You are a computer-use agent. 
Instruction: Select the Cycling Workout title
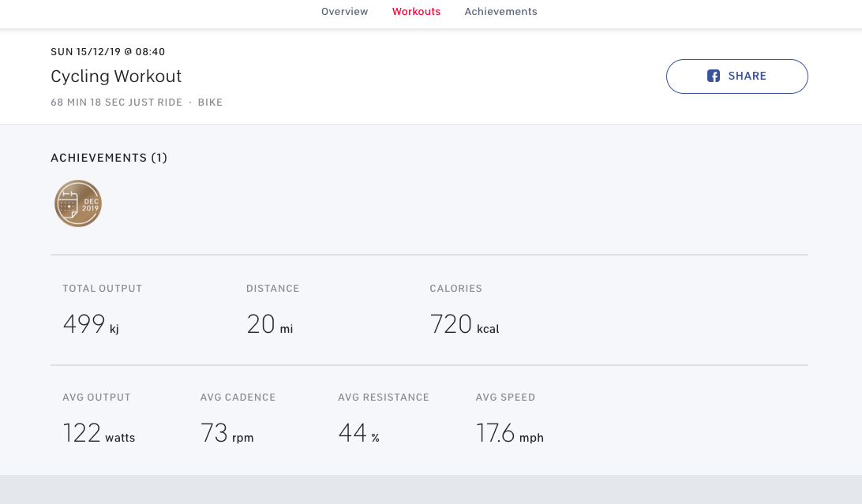coord(116,77)
